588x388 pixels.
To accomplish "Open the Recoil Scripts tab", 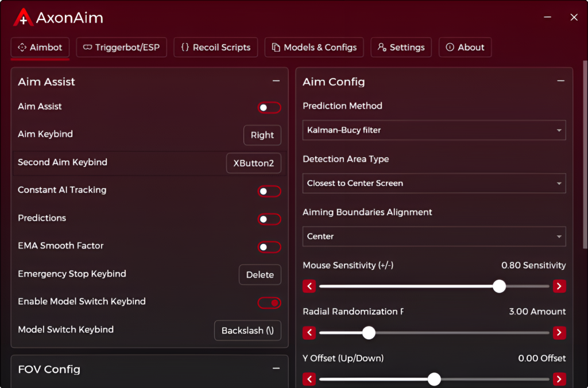I will click(x=216, y=47).
